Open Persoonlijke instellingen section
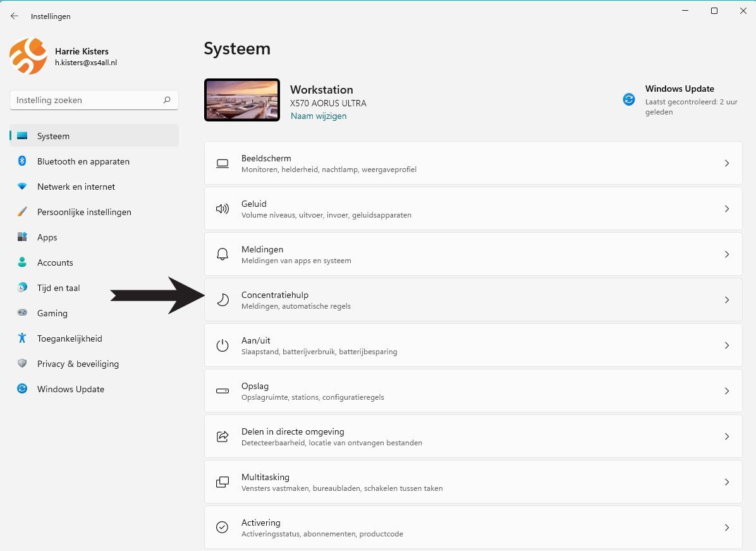The height and width of the screenshot is (551, 756). (94, 212)
